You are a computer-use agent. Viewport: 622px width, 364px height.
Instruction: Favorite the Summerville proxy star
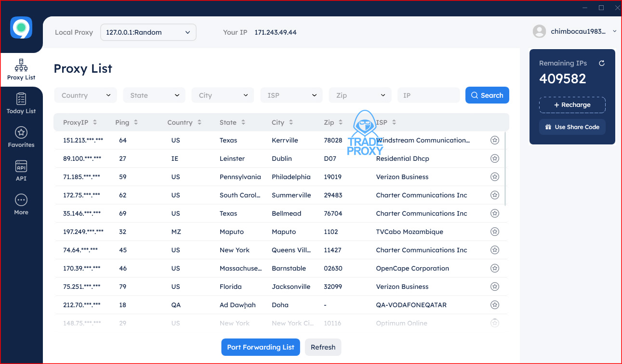coord(494,195)
